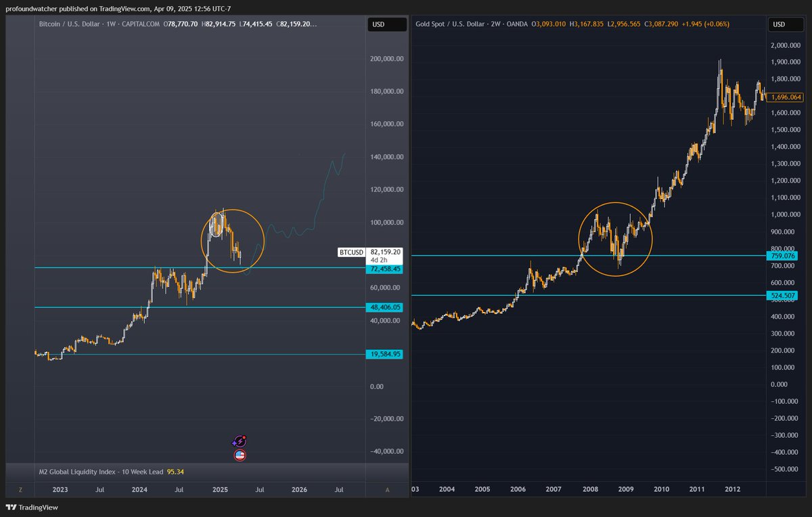Click the 82,159.20 current price label
The image size is (812, 517).
pos(386,252)
